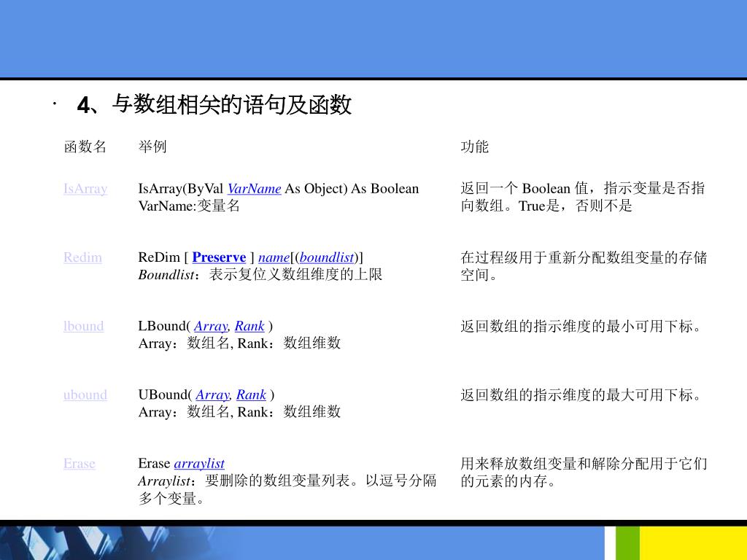Click the text 在过程级用于重新分配数组变量的存储
747x560 pixels.
point(584,257)
